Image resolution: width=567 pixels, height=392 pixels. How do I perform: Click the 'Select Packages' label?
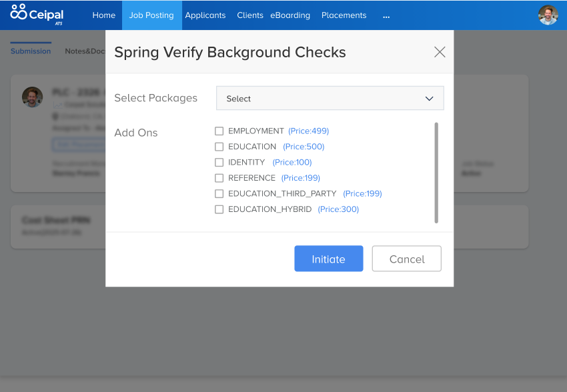click(x=156, y=98)
